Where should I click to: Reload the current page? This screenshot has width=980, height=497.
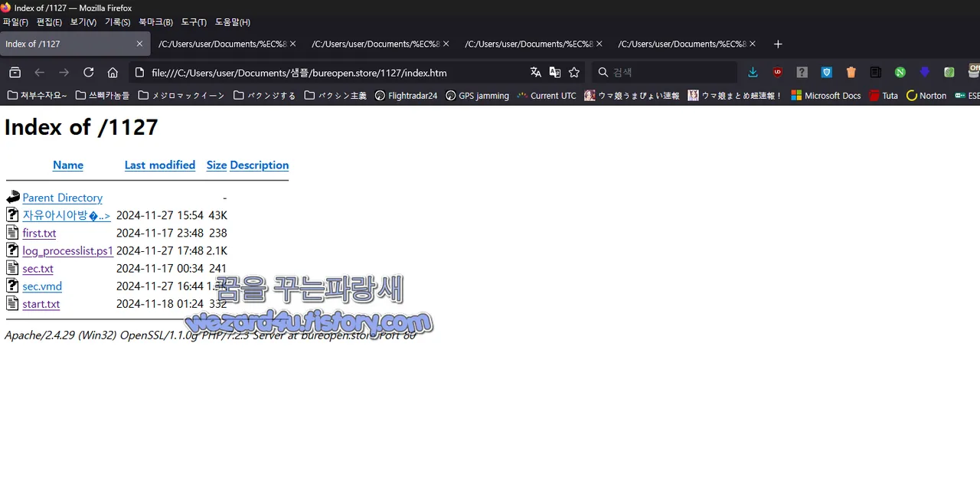(x=89, y=73)
